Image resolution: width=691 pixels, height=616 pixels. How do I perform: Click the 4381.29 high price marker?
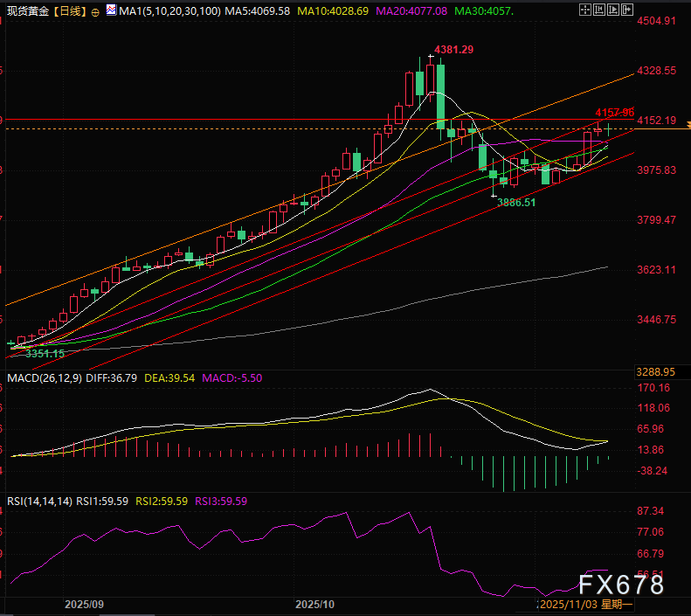point(454,50)
